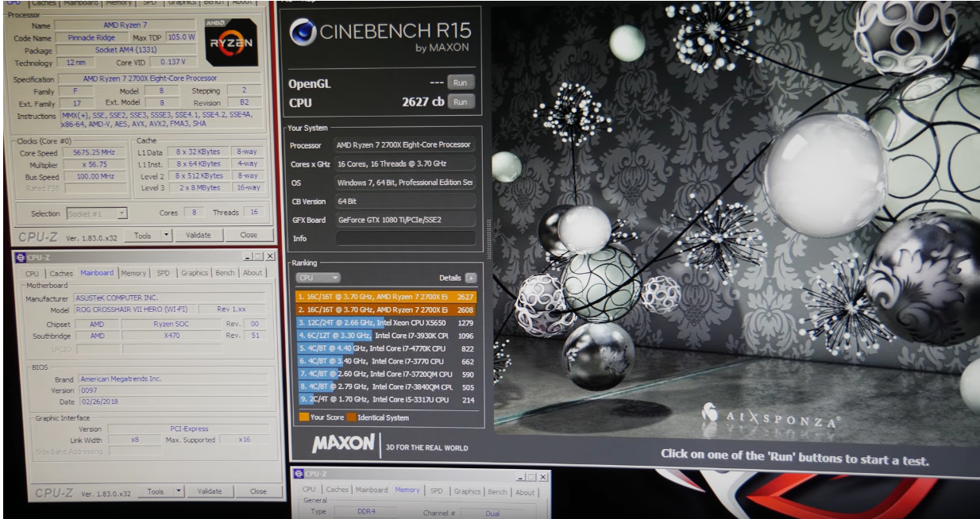Open Bench tab in bottom Memory window
Image resolution: width=980 pixels, height=519 pixels.
coord(498,492)
